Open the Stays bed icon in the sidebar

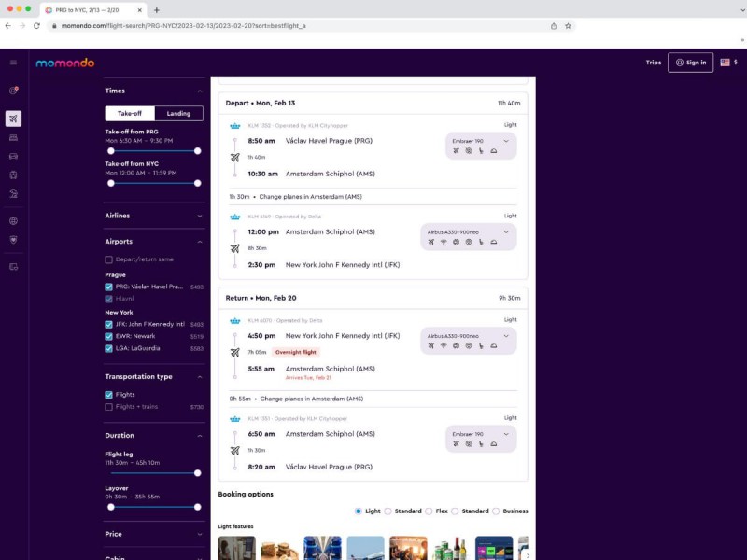coord(13,137)
